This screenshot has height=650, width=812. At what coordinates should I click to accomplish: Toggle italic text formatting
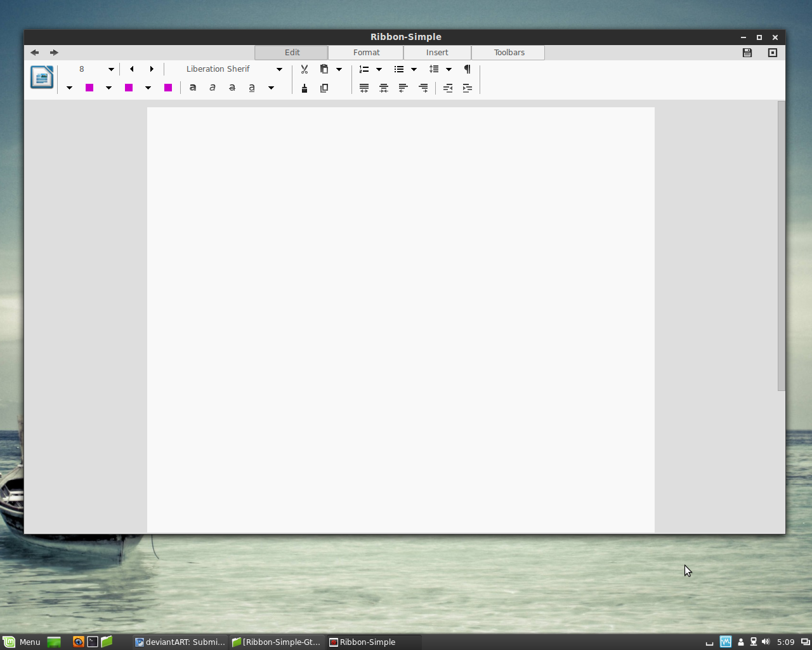pyautogui.click(x=213, y=88)
